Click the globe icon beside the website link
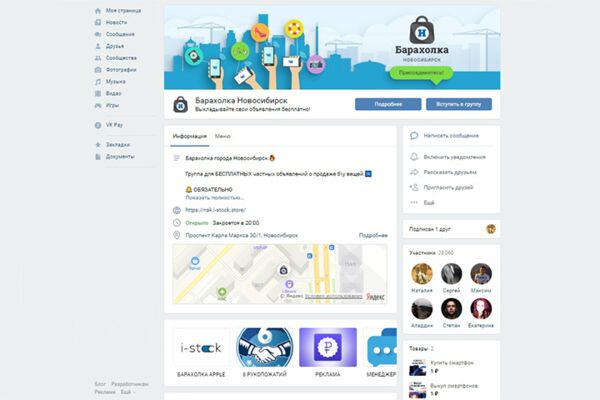 point(177,210)
